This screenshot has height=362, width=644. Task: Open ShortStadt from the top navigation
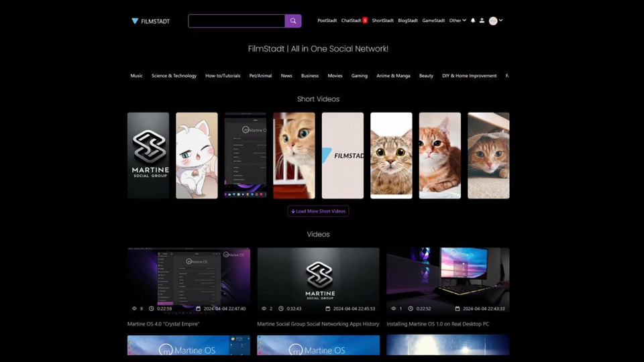(x=383, y=21)
